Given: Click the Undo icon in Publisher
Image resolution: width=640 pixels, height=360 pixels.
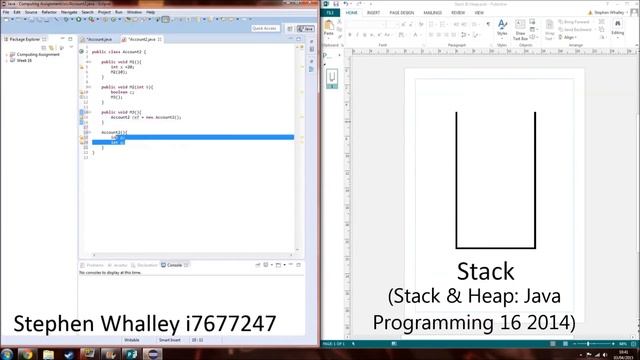Looking at the screenshot, I should 346,4.
